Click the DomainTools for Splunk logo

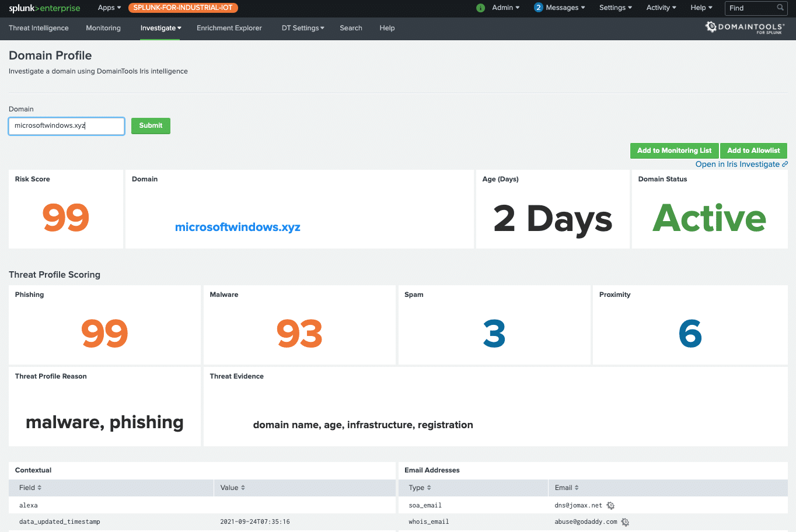pos(745,27)
